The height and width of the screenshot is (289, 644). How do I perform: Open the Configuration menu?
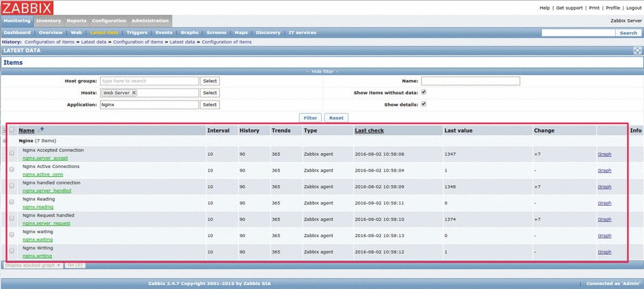tap(110, 21)
